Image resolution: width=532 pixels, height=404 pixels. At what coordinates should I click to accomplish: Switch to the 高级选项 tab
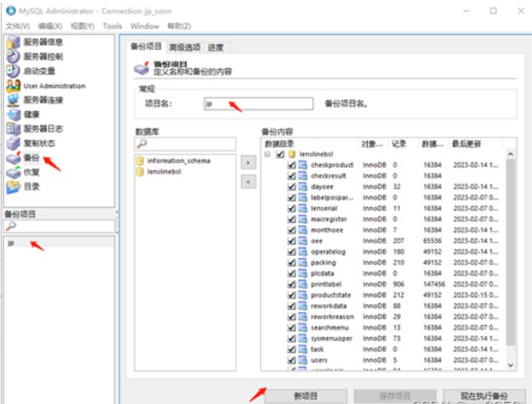pyautogui.click(x=184, y=47)
